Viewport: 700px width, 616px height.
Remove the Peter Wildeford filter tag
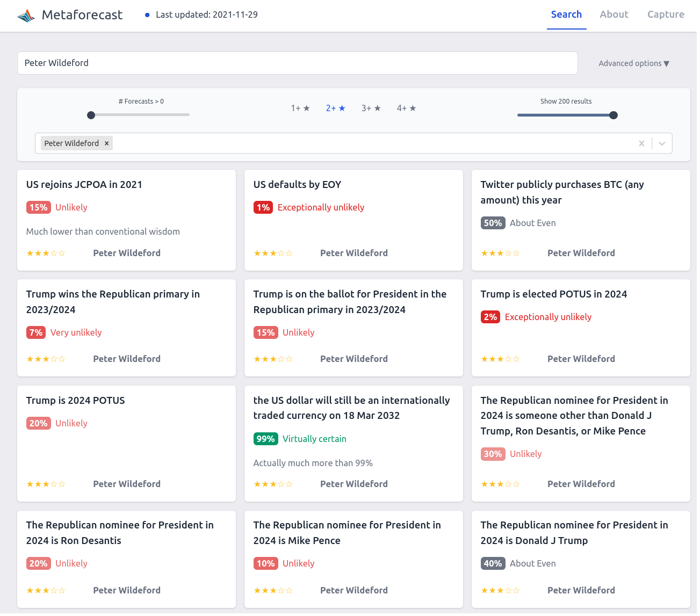pyautogui.click(x=107, y=143)
